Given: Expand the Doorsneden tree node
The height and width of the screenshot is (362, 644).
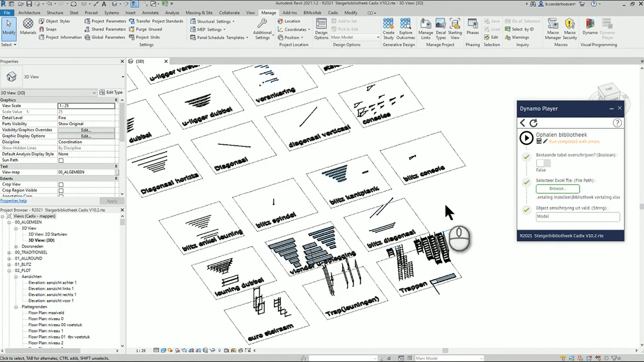Looking at the screenshot, I should [16, 247].
